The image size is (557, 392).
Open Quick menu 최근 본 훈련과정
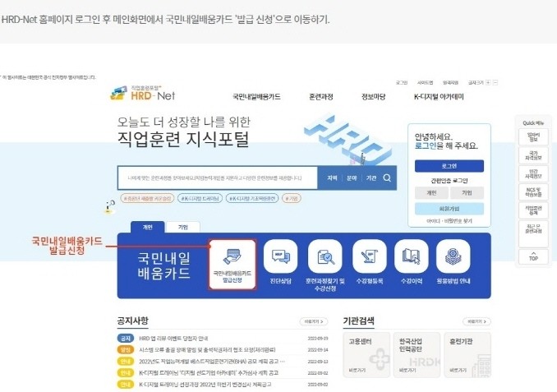(533, 234)
